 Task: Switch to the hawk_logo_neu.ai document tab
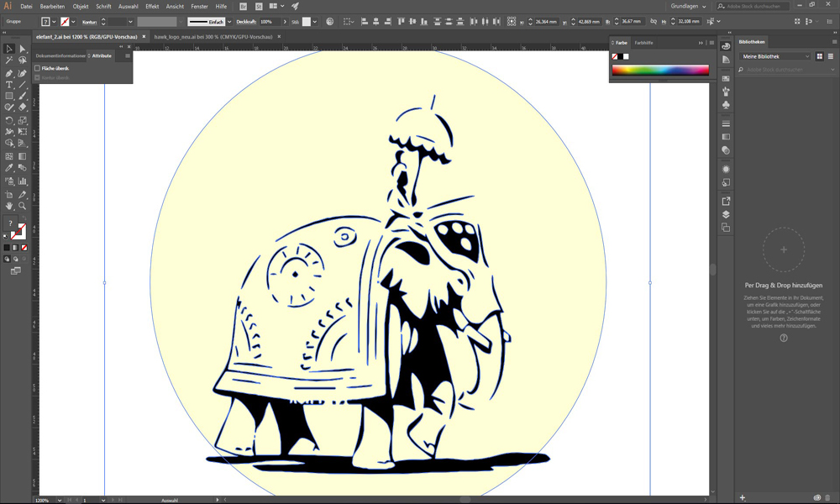(213, 37)
